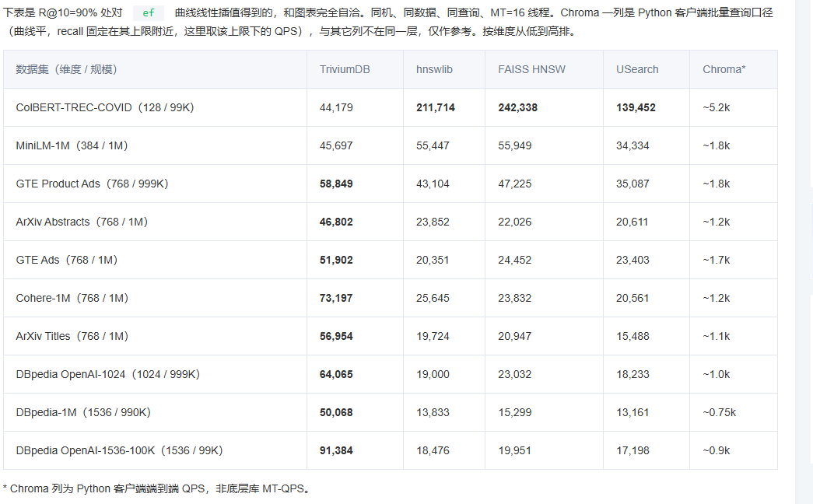Click the DBpedia OpenAI-1536-100K row label
The image size is (813, 504).
pyautogui.click(x=119, y=450)
